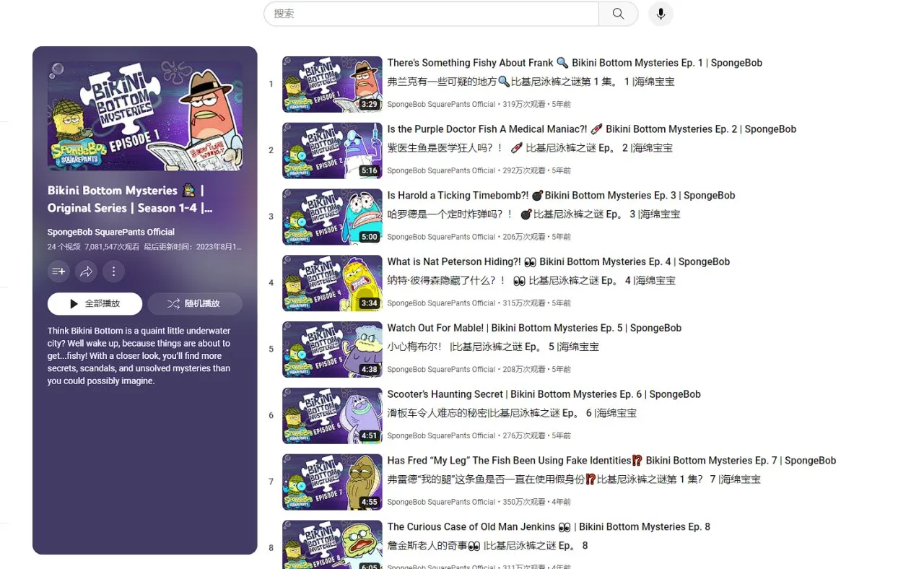Focus the 搜索 search input field
This screenshot has height=569, width=924.
432,14
